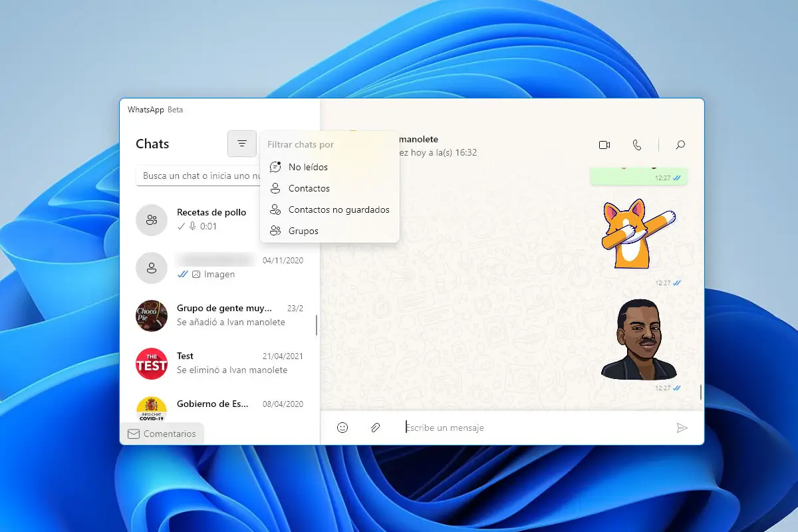Screen dimensions: 798x532
Task: Filter chats by No leídos
Action: click(330, 167)
